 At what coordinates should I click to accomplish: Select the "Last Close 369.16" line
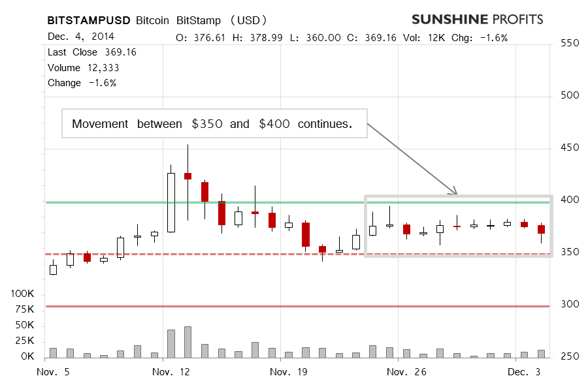tap(92, 52)
